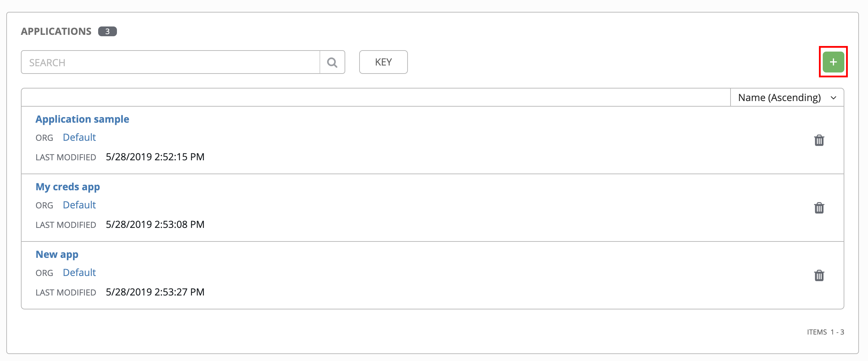The width and height of the screenshot is (868, 361).
Task: Open the My creds app link
Action: (68, 187)
